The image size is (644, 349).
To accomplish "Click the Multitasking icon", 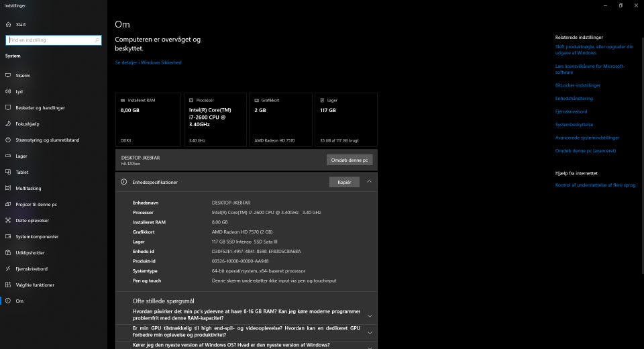I will (8, 188).
